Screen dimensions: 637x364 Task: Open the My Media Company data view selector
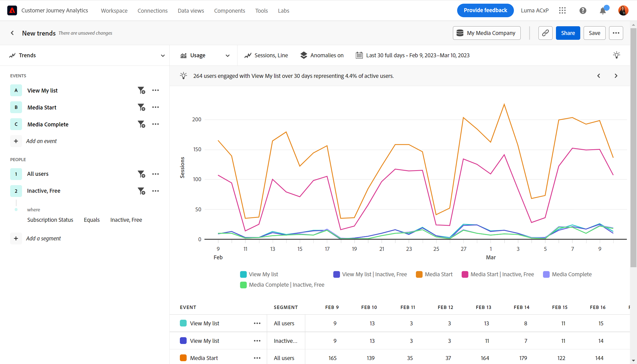487,33
